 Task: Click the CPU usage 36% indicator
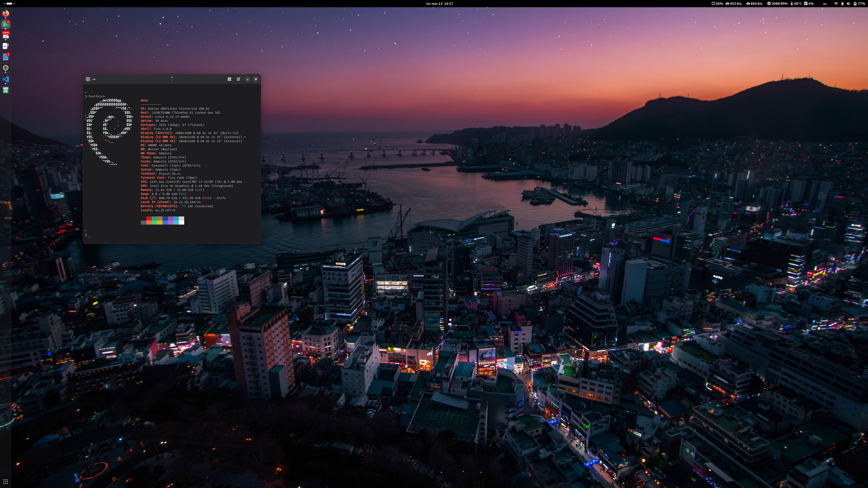[x=717, y=4]
